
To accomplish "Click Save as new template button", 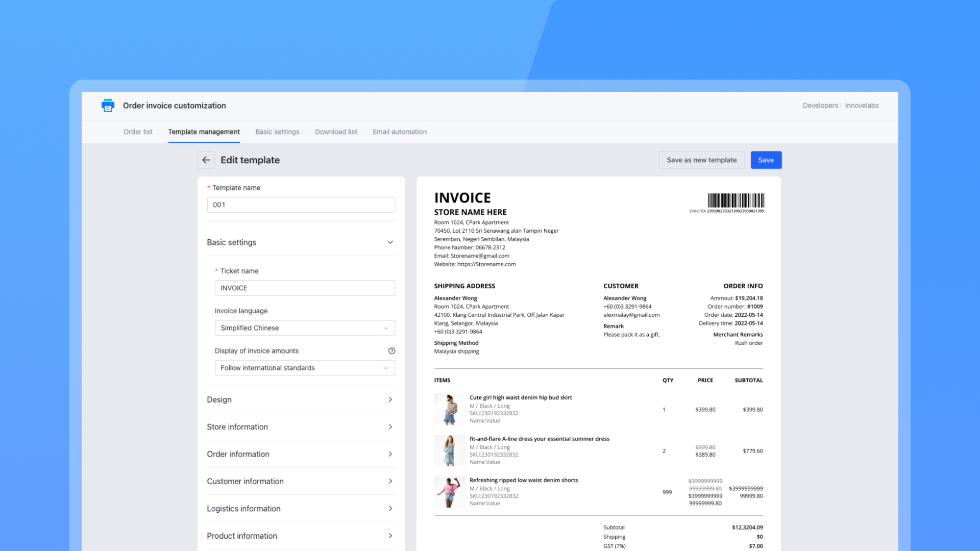I will point(701,160).
